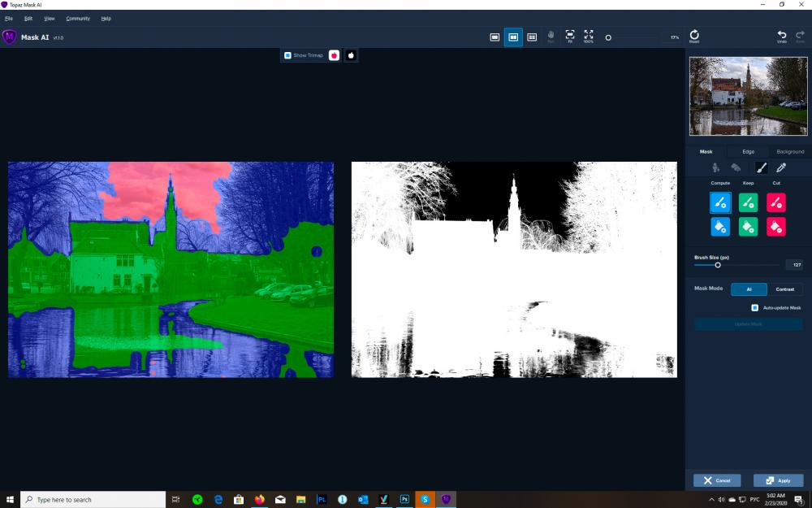The height and width of the screenshot is (508, 812).
Task: Click the black apple trimap overlay icon
Action: [x=351, y=55]
